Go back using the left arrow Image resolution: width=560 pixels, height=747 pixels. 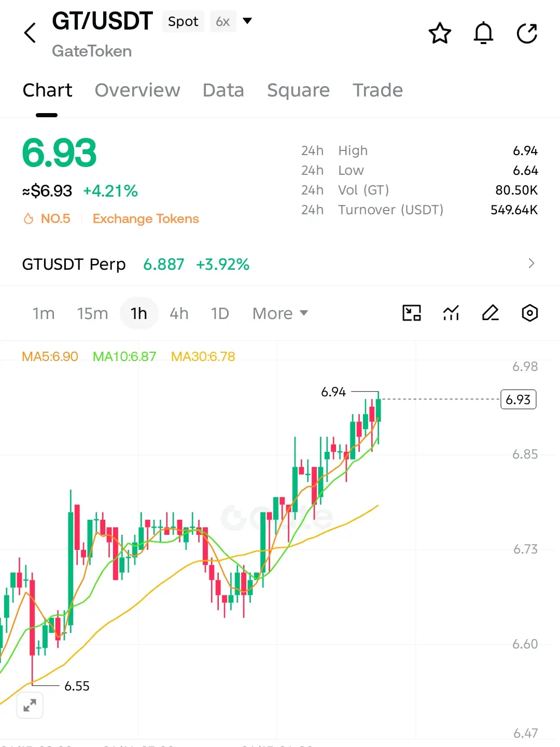(x=30, y=33)
